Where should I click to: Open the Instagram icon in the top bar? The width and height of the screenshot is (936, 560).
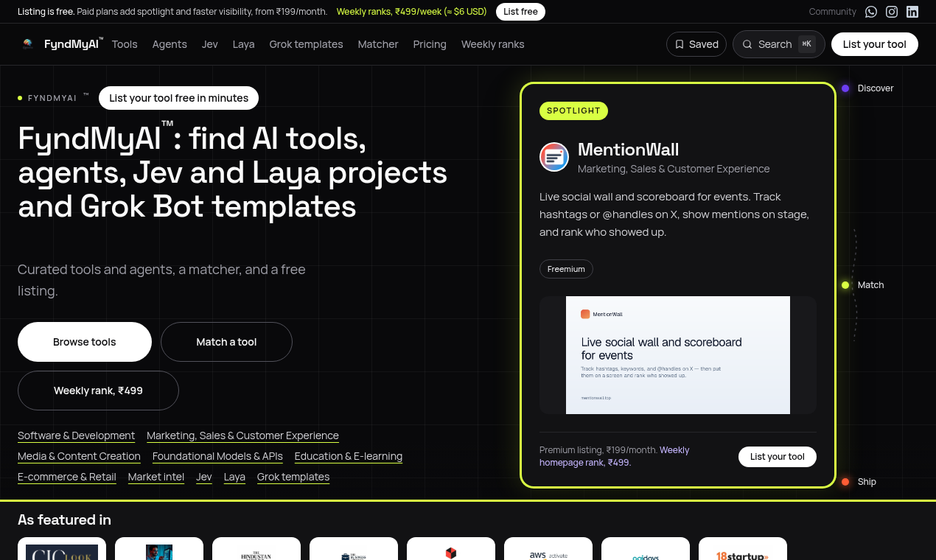892,12
